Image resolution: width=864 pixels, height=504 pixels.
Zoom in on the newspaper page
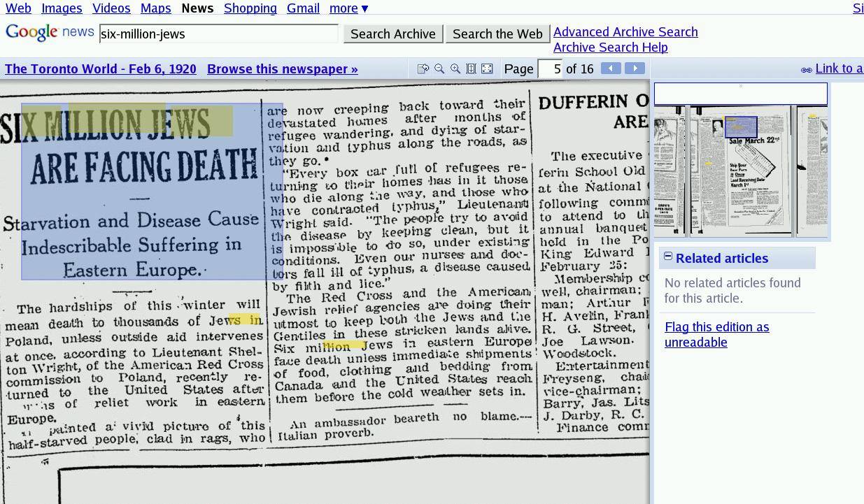[x=455, y=69]
